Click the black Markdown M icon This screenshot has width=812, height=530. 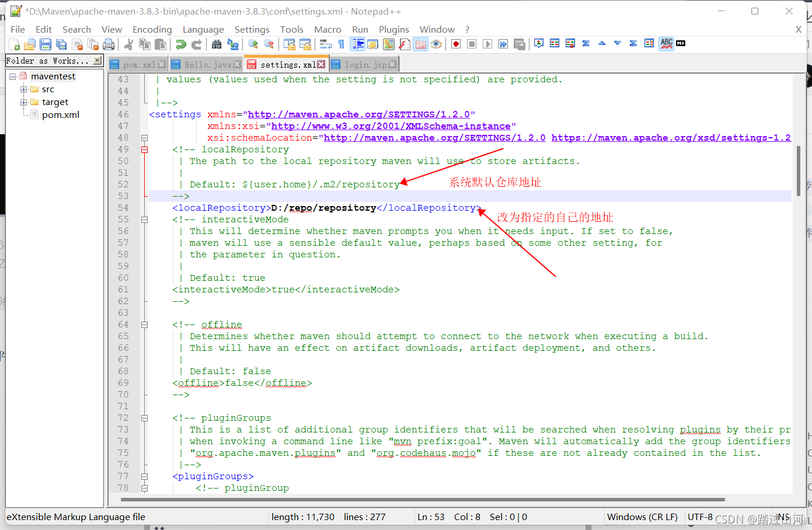[681, 43]
